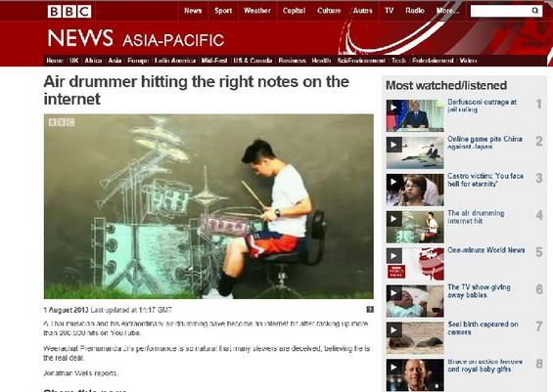The image size is (553, 392).
Task: Open the Sport section in top bar
Action: coord(223,11)
